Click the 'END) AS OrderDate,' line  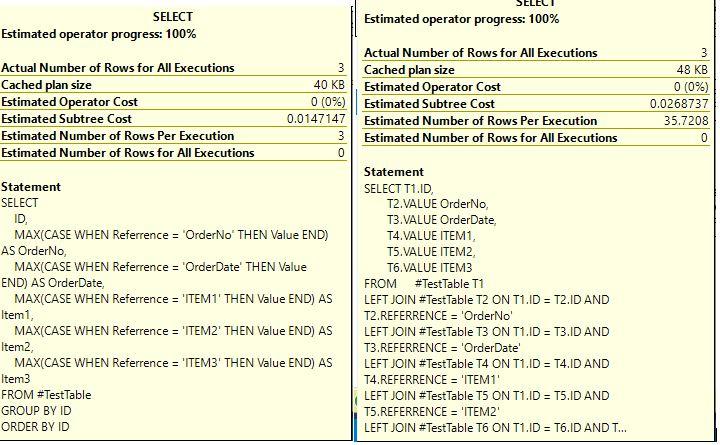[53, 283]
